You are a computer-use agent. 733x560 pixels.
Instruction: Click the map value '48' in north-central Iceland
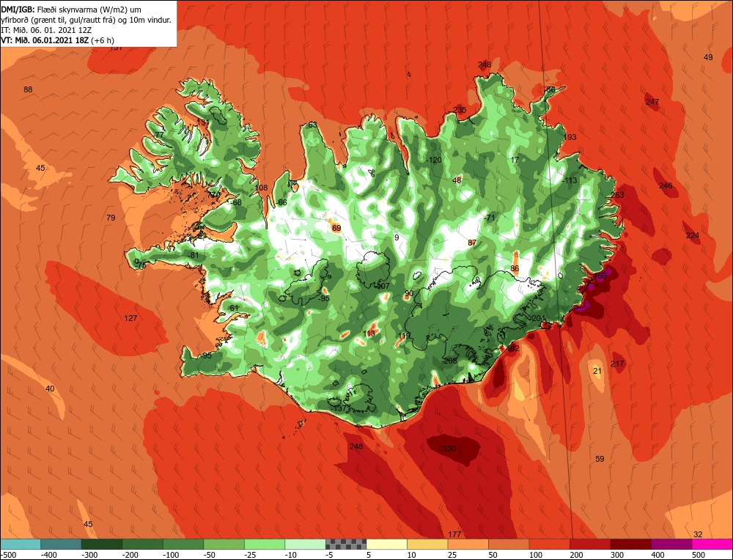click(457, 180)
